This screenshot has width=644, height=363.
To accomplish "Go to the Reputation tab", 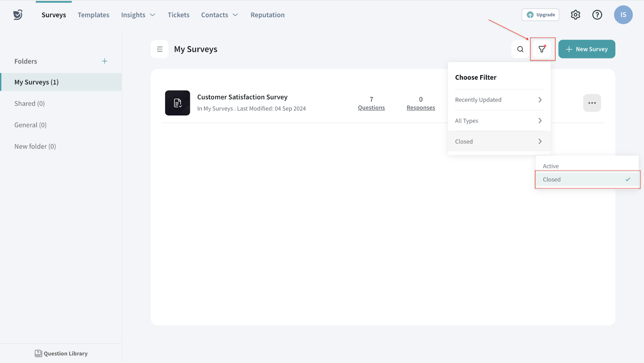I will (x=267, y=15).
